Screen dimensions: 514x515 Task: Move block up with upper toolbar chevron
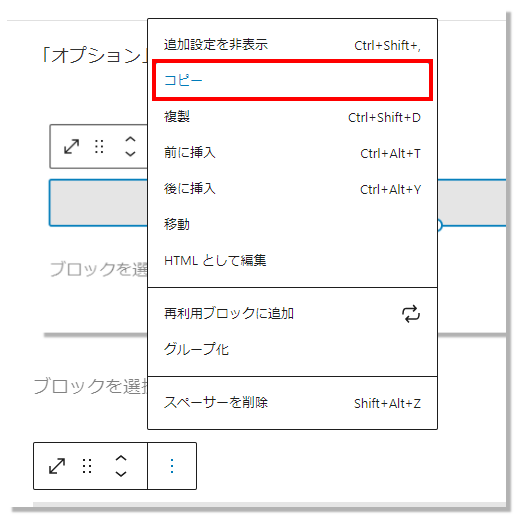[130, 139]
